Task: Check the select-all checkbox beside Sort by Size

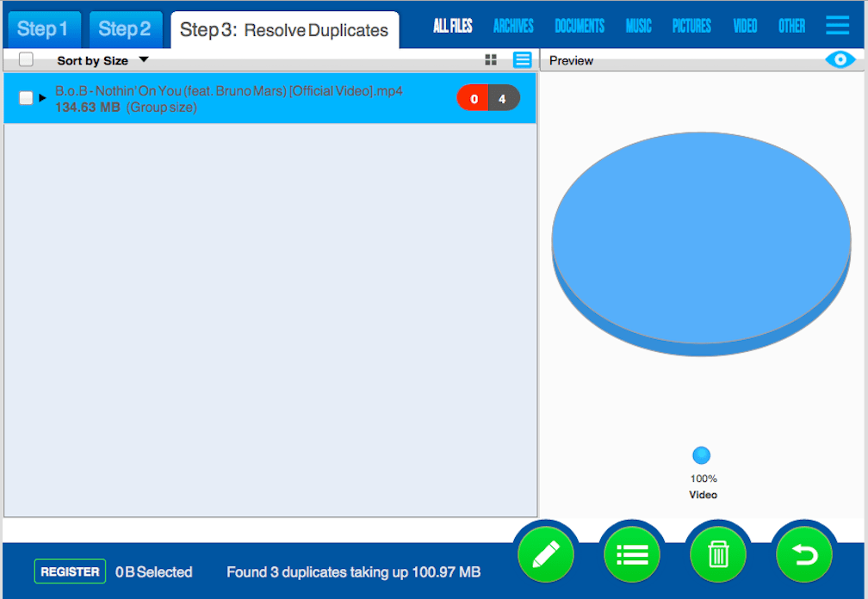Action: [26, 59]
